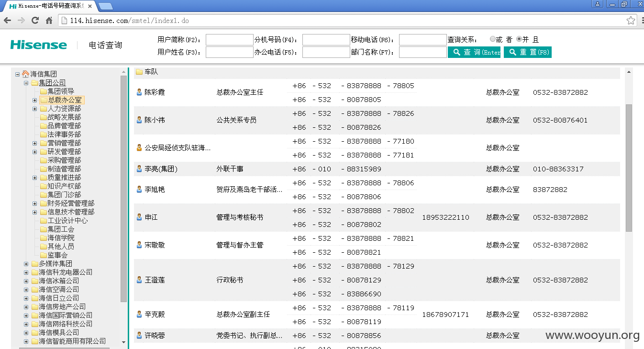Click the folder icon beside 集团领导
Image resolution: width=644 pixels, height=349 pixels.
(x=43, y=91)
